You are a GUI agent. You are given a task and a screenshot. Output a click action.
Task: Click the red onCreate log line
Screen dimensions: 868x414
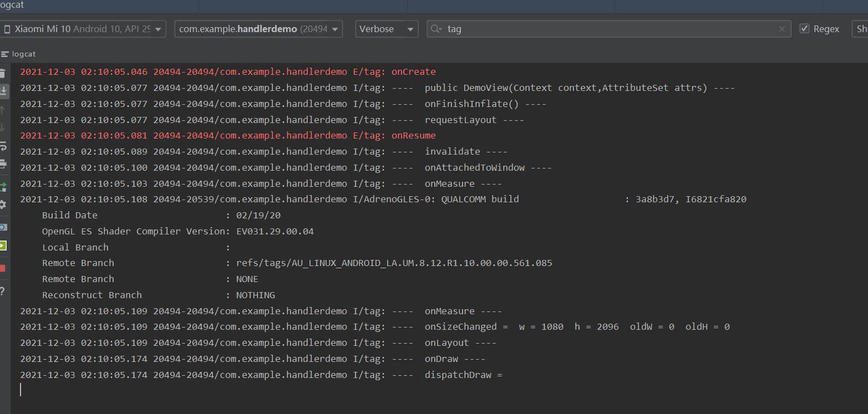coord(228,72)
